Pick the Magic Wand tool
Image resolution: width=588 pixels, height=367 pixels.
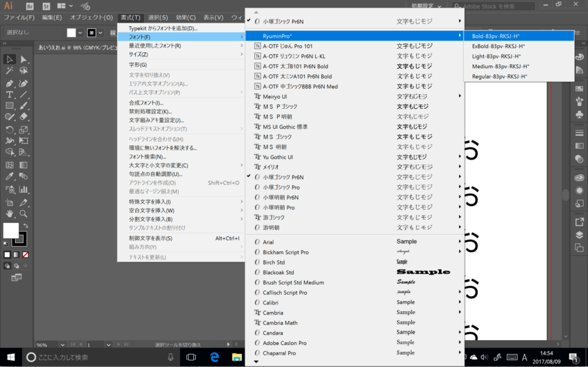pos(10,72)
